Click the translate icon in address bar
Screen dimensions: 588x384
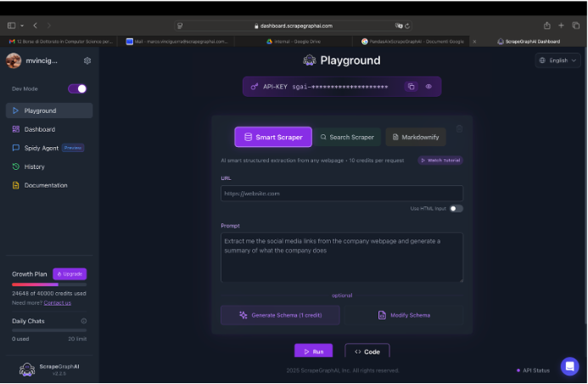pos(399,25)
